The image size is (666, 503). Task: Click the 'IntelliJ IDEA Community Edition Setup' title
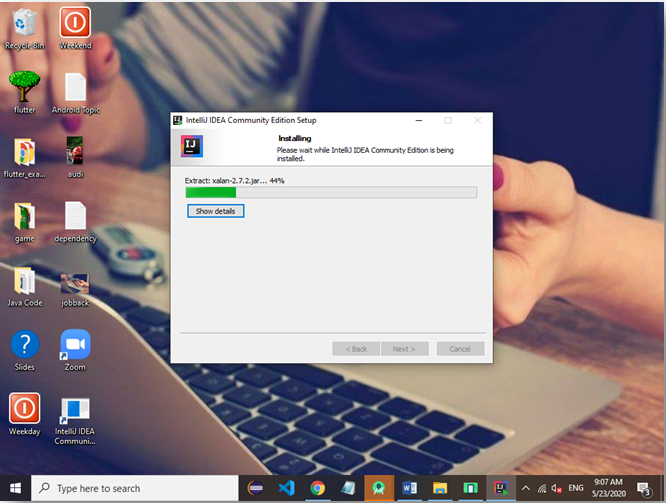[251, 120]
